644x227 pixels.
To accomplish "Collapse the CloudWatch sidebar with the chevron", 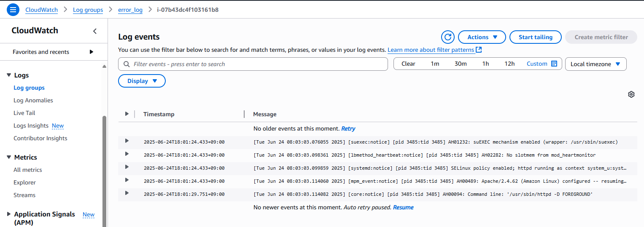I will pyautogui.click(x=95, y=31).
